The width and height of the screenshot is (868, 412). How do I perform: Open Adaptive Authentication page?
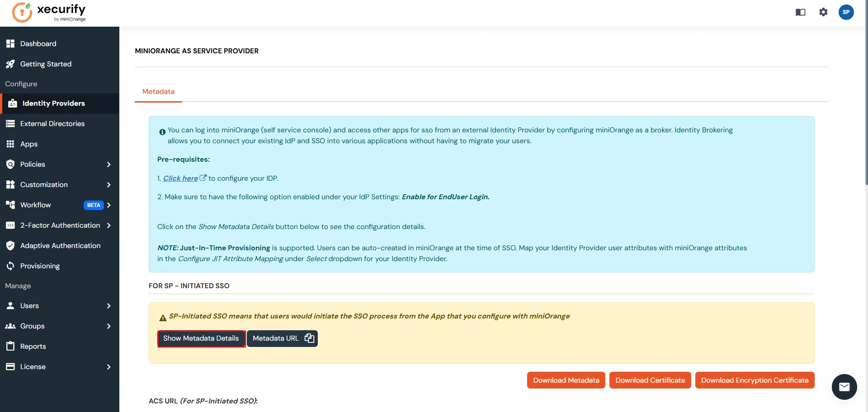coord(60,245)
